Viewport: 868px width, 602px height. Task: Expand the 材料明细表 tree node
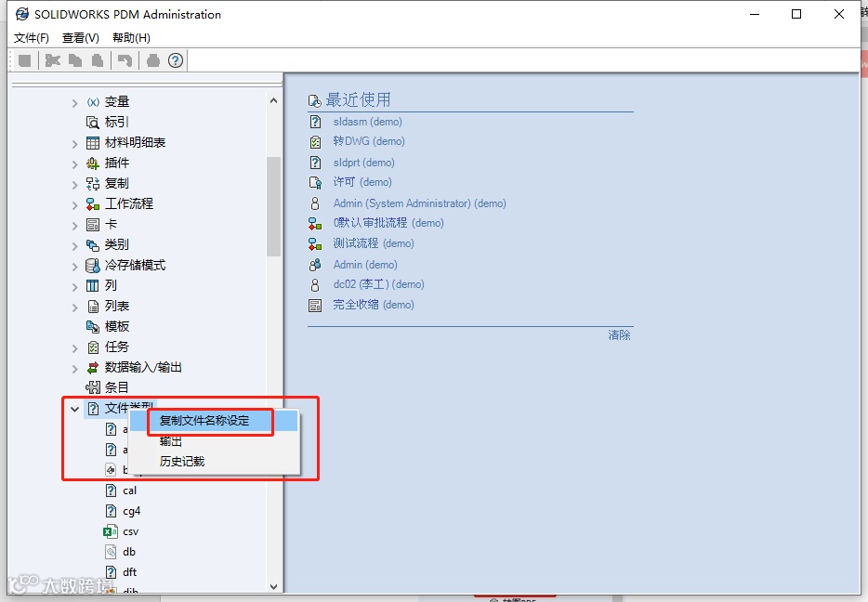coord(74,144)
